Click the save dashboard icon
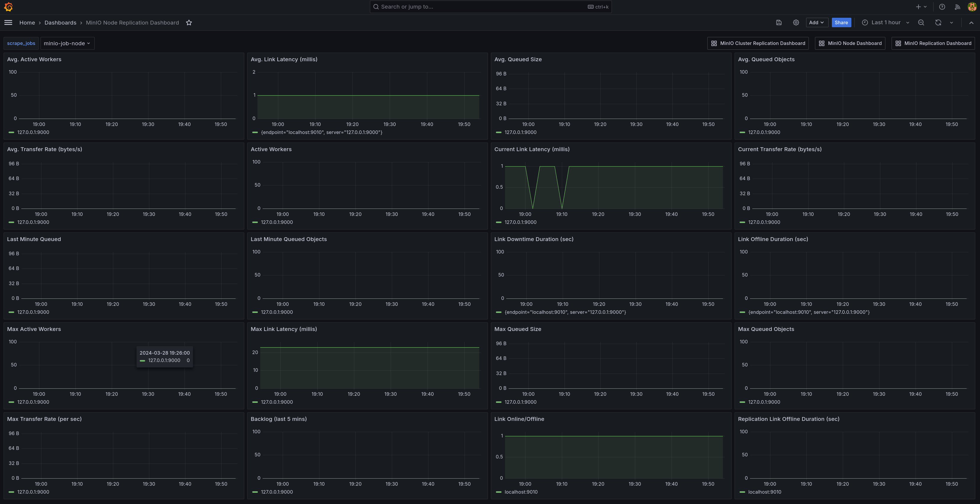The width and height of the screenshot is (980, 504). (778, 22)
